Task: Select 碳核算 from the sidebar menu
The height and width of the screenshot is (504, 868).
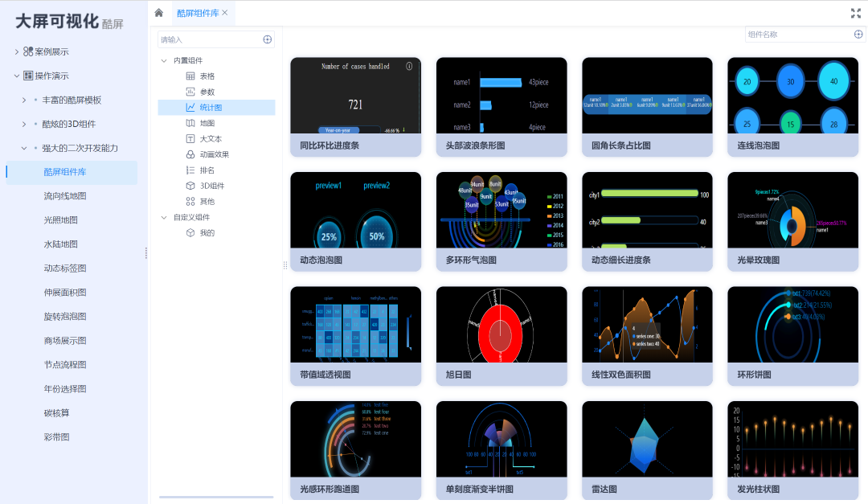Action: tap(56, 413)
